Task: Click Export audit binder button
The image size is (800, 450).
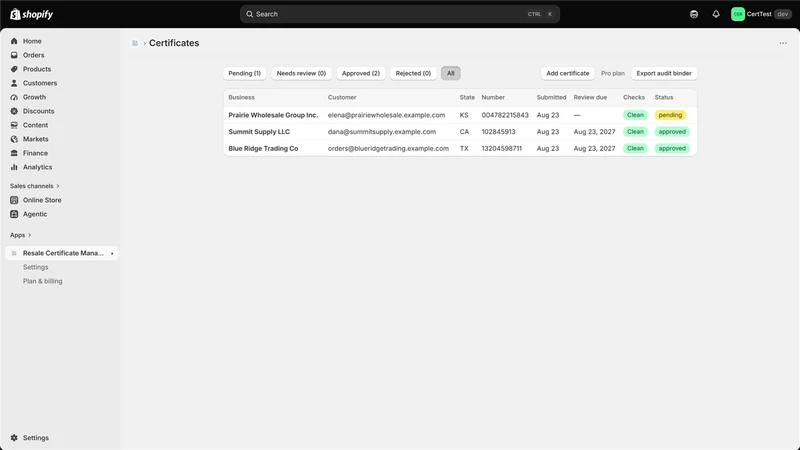Action: click(664, 73)
